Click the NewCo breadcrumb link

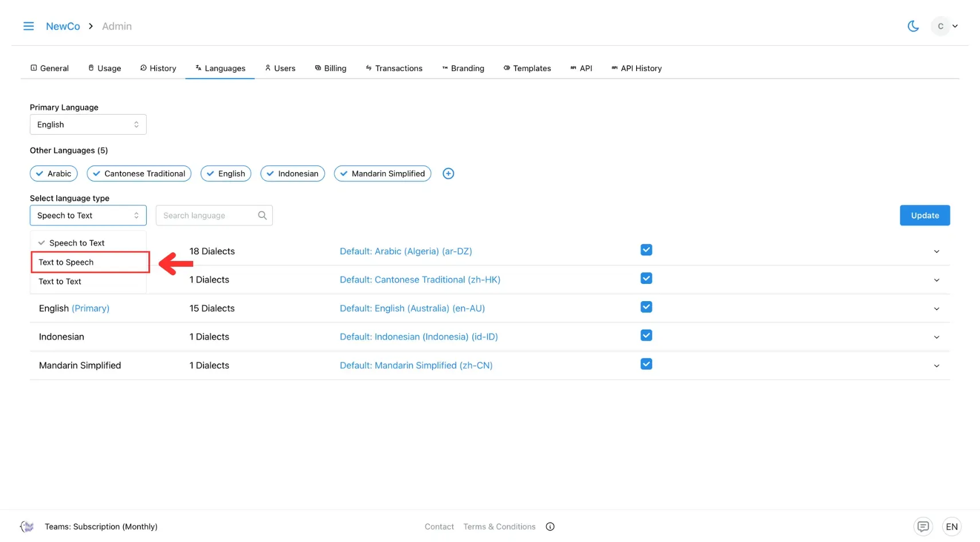tap(63, 26)
